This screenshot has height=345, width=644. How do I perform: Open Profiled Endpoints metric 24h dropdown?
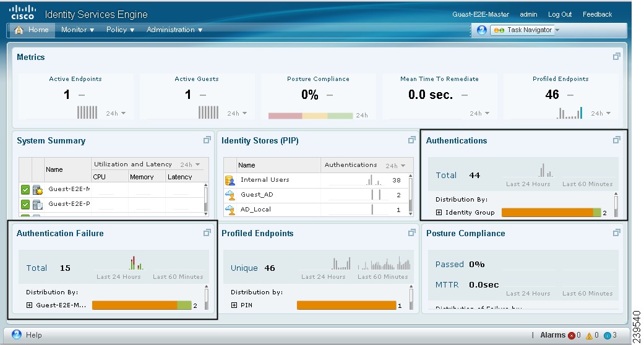click(601, 113)
